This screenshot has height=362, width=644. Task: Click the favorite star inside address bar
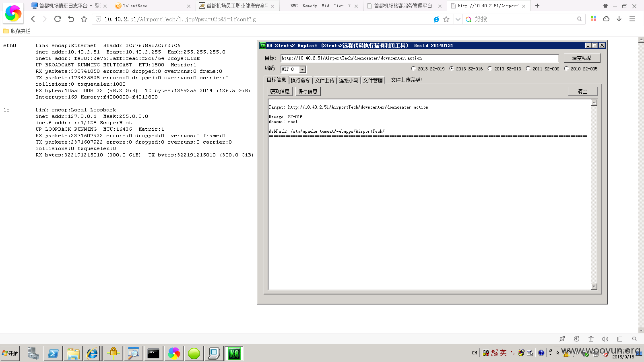[x=446, y=19]
